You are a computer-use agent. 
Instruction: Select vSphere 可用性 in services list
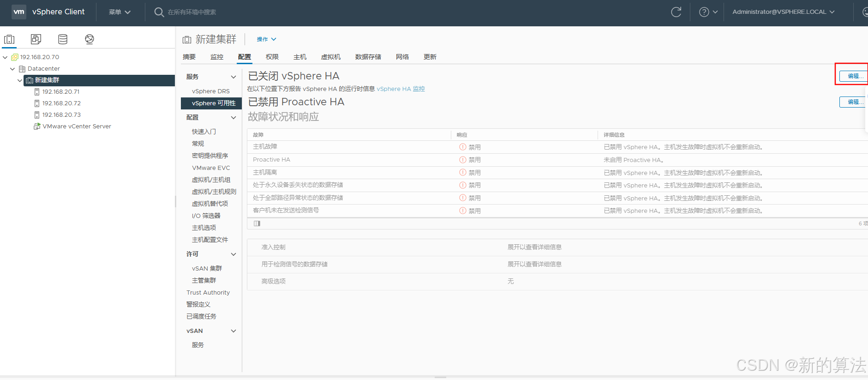point(211,103)
